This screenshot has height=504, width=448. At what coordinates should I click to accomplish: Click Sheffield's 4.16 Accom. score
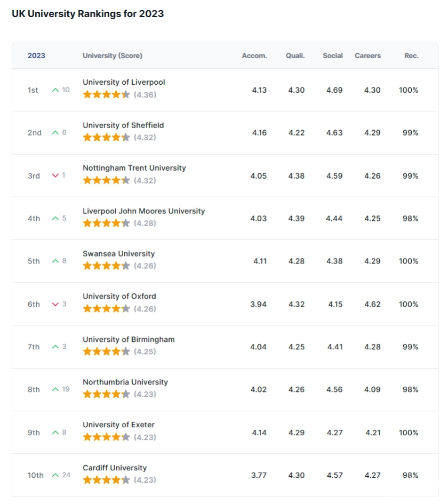pos(259,133)
